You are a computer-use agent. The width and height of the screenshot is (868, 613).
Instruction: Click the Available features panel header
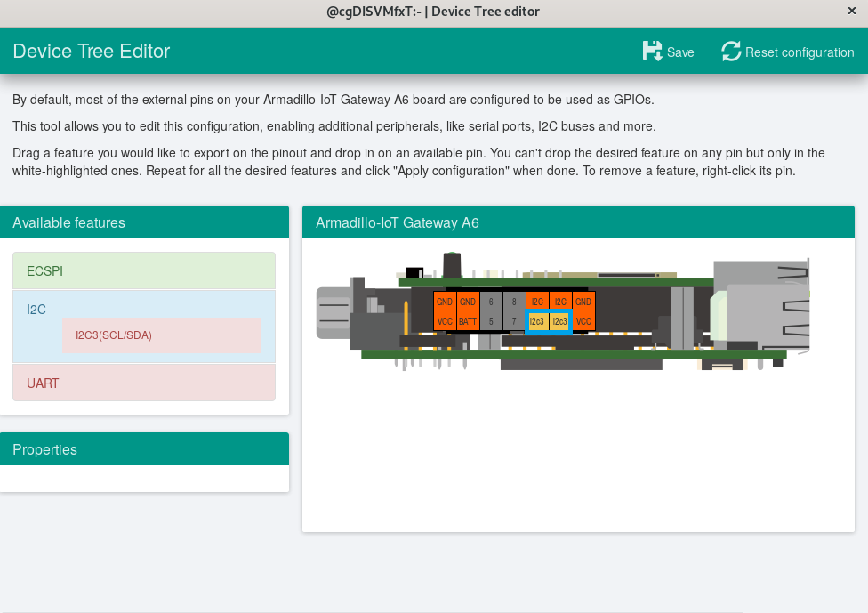pyautogui.click(x=144, y=222)
